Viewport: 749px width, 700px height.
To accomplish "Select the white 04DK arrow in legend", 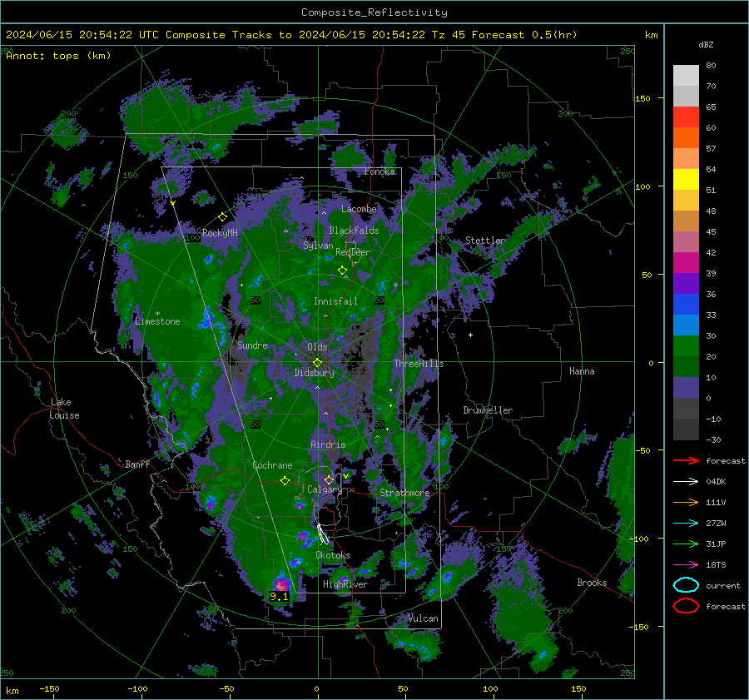I will [x=686, y=481].
